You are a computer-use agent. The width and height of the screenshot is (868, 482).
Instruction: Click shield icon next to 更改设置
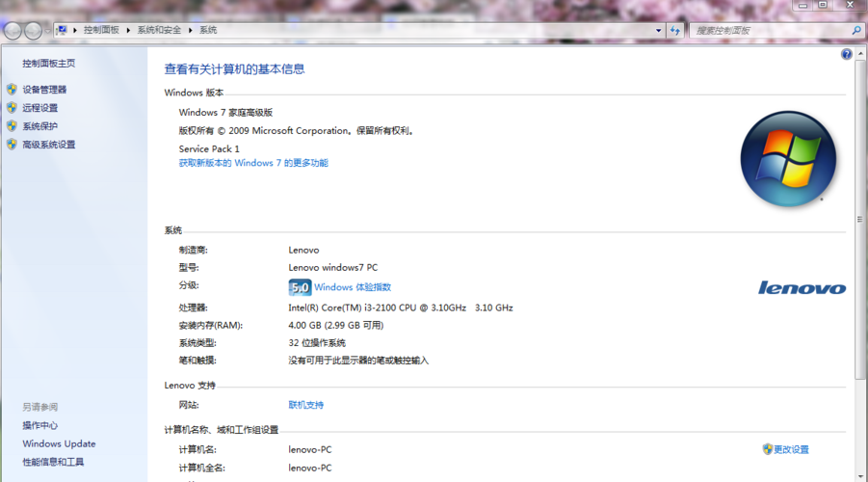click(x=767, y=449)
